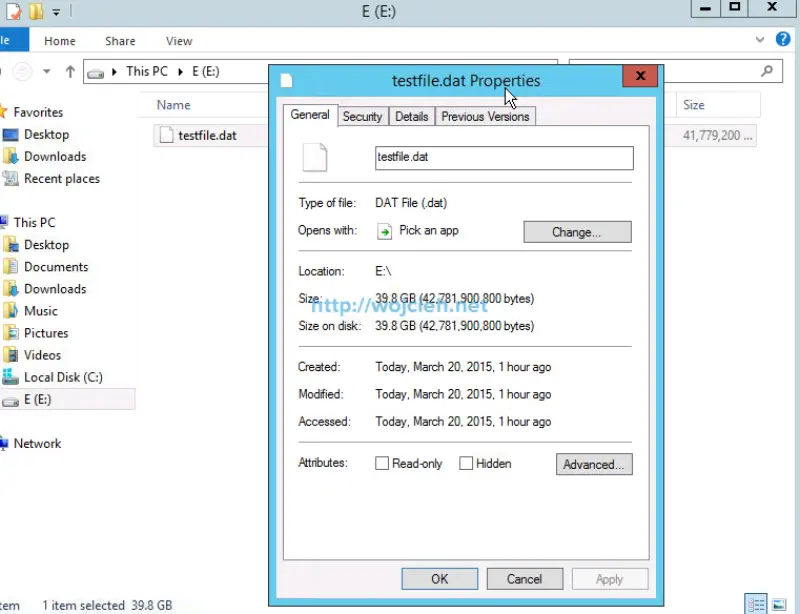This screenshot has height=614, width=800.
Task: Click in the testfile.dat name field
Action: pyautogui.click(x=503, y=158)
